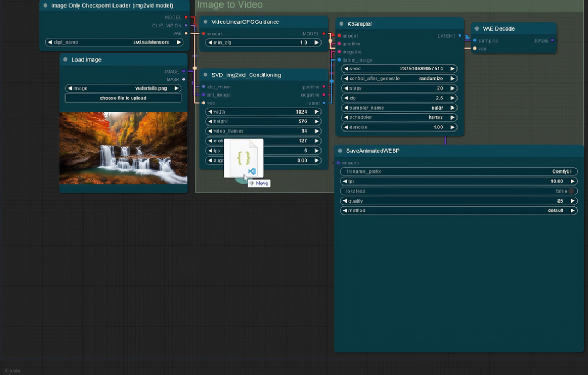Click the waterfall image preview thumbnail

point(123,148)
